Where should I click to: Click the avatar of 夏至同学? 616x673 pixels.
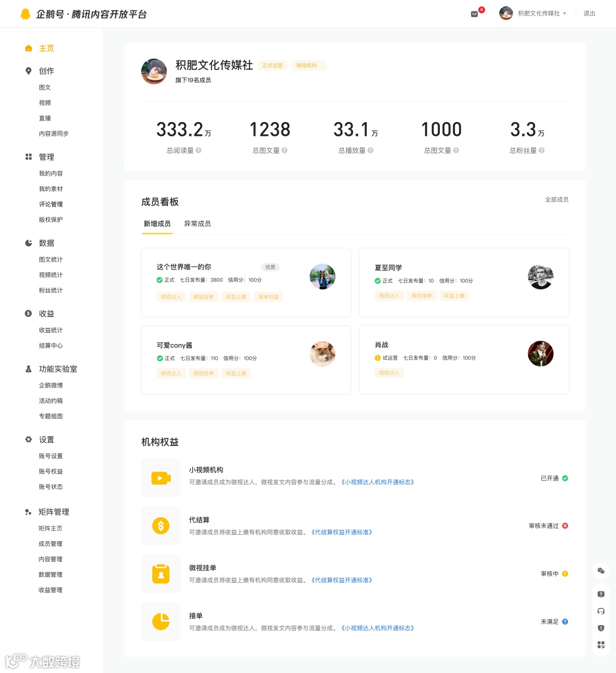[541, 277]
